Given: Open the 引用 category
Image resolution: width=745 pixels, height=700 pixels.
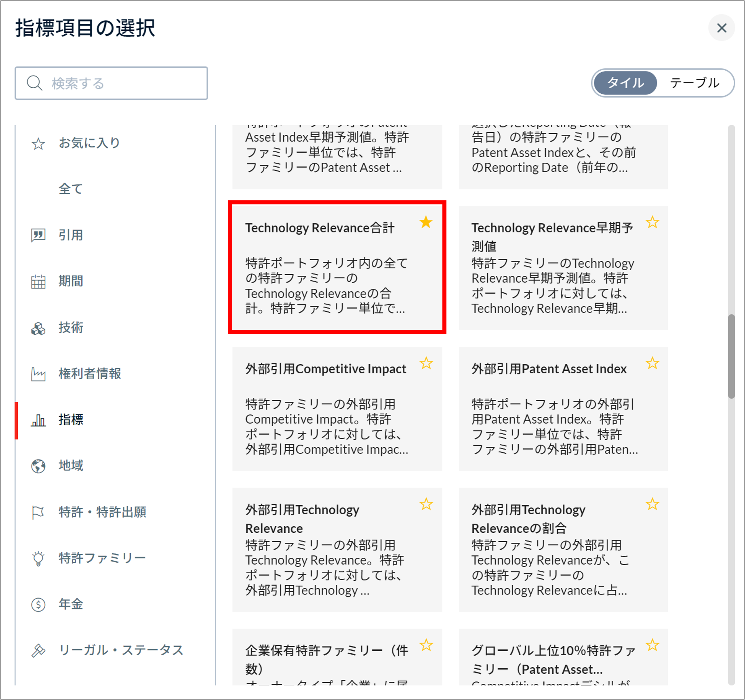Looking at the screenshot, I should (71, 235).
